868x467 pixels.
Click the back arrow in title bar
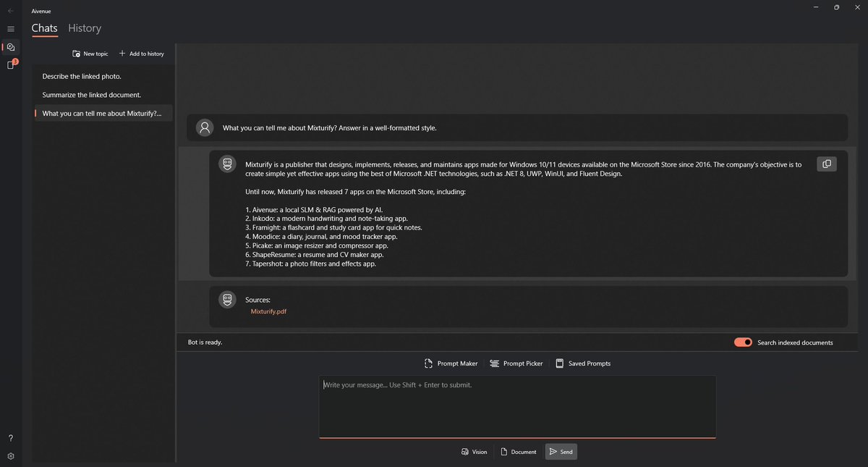10,11
